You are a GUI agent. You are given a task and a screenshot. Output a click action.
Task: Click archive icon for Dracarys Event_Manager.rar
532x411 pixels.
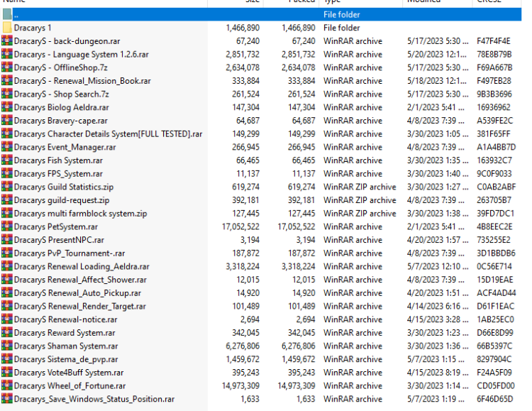coord(7,147)
